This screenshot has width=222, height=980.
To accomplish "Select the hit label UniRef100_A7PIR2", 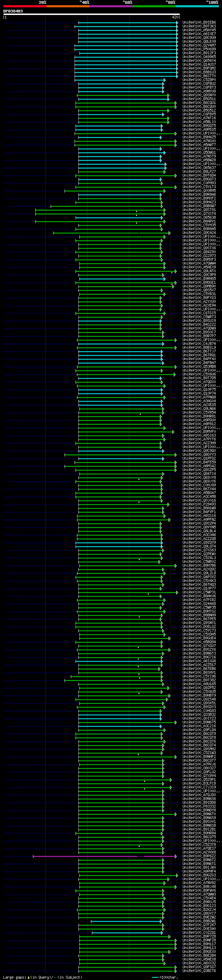I will pyautogui.click(x=199, y=600).
